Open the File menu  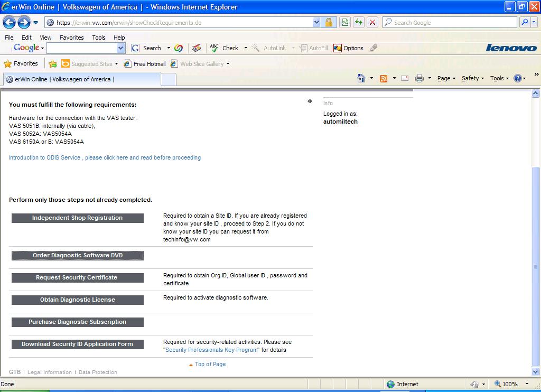pos(10,38)
